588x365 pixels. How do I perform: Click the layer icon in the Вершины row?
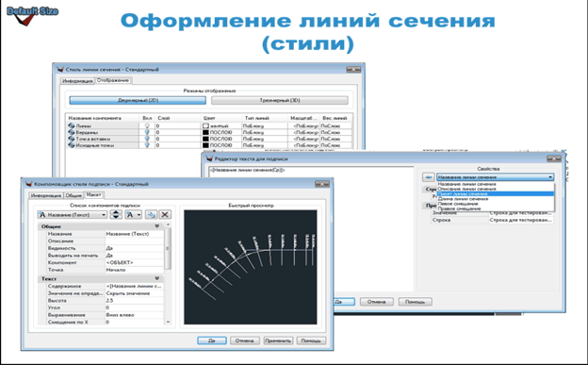72,132
